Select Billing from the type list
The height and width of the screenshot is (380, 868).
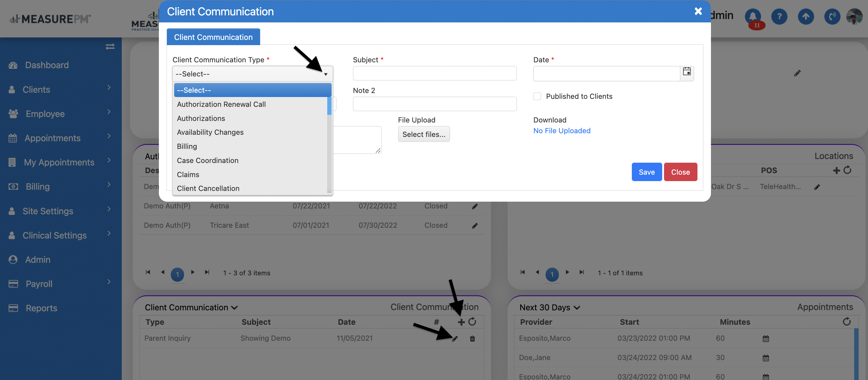pyautogui.click(x=187, y=146)
